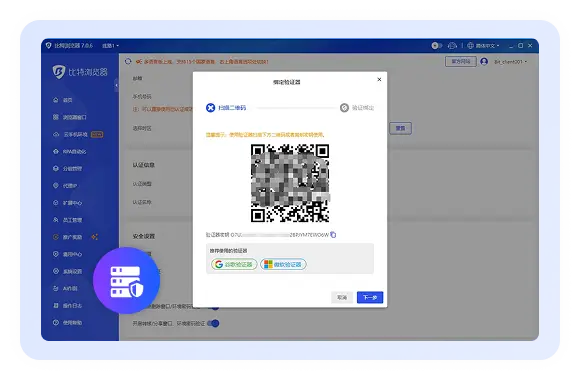Image resolution: width=580 pixels, height=380 pixels.
Task: Open the cloud phone environment sidebar item
Action: coord(78,134)
